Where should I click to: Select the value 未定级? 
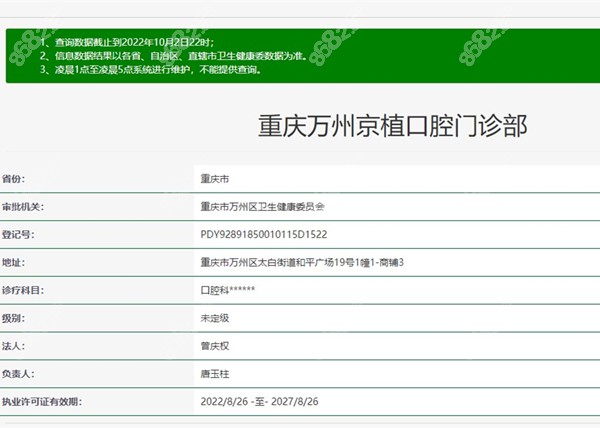pyautogui.click(x=215, y=318)
